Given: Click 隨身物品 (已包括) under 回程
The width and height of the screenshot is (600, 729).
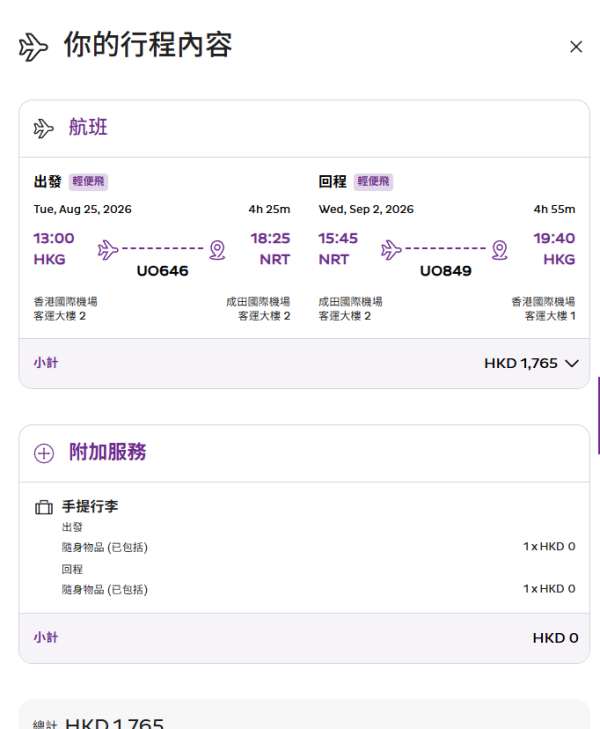Looking at the screenshot, I should pos(105,590).
